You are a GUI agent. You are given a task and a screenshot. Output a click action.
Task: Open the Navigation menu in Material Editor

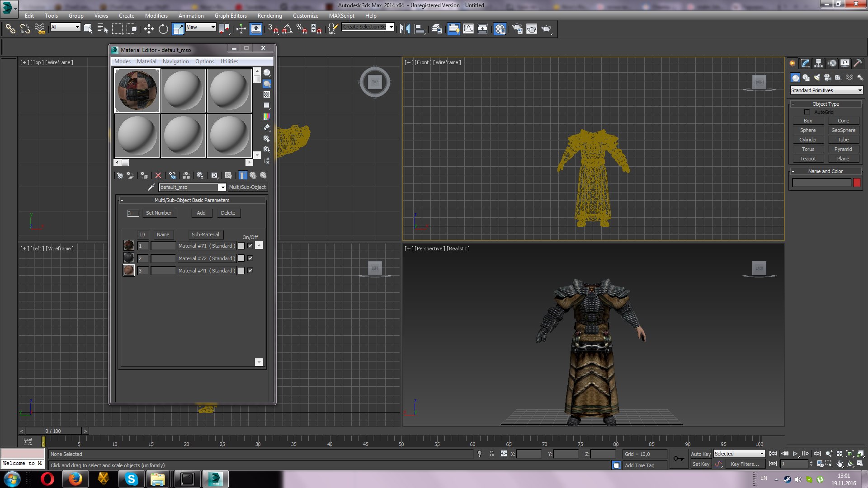[x=175, y=61]
